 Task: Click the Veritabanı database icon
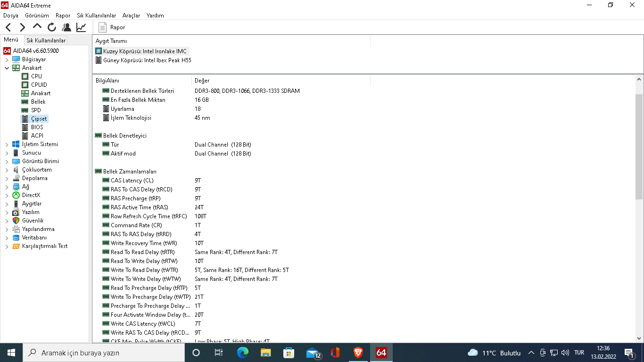click(x=16, y=238)
